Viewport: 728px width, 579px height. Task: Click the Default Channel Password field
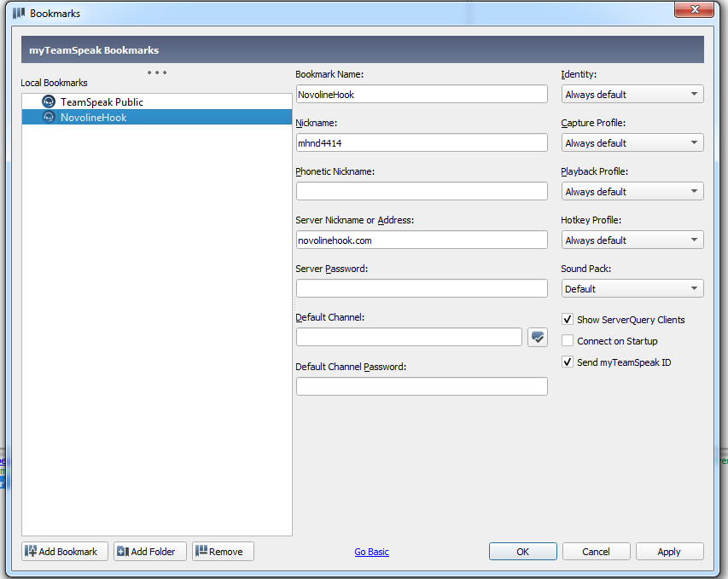pyautogui.click(x=422, y=386)
